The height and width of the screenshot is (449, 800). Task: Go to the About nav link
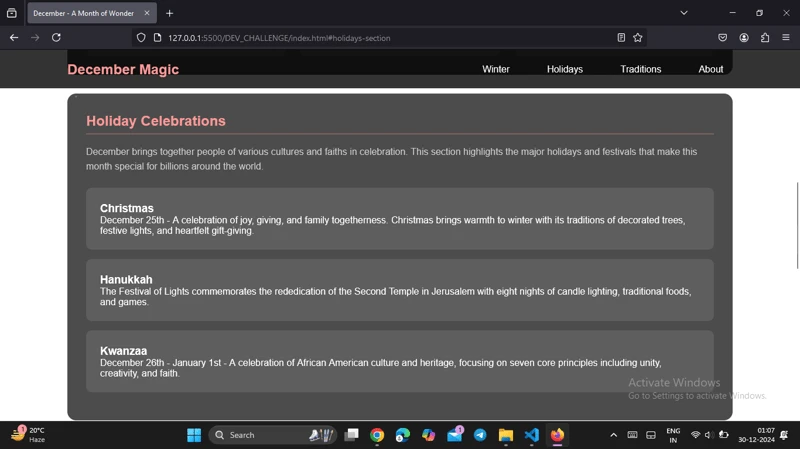click(711, 69)
